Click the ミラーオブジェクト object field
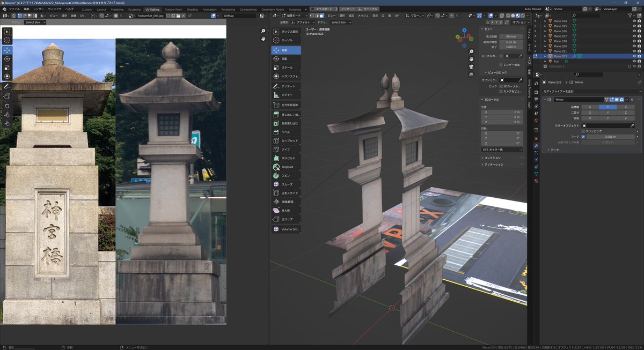The width and height of the screenshot is (644, 350). pyautogui.click(x=609, y=125)
